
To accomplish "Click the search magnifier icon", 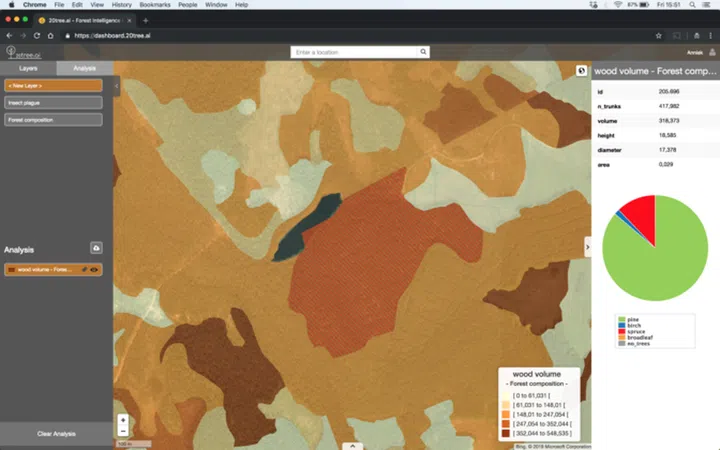I will pos(423,52).
